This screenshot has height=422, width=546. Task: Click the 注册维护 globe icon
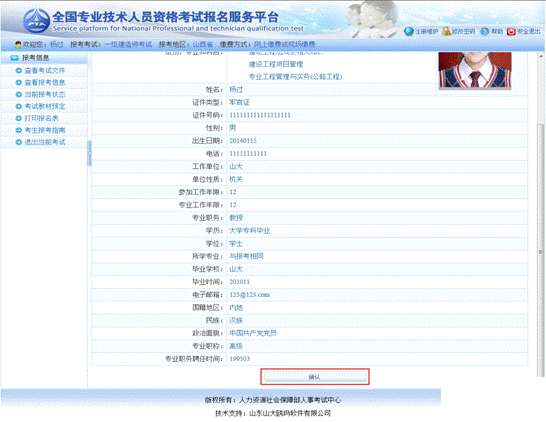(408, 32)
